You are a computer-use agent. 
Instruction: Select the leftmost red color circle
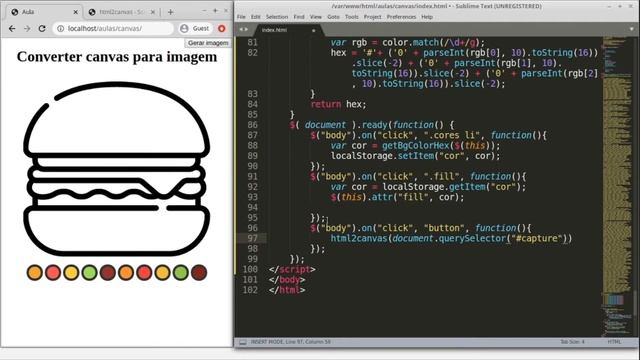pyautogui.click(x=53, y=273)
